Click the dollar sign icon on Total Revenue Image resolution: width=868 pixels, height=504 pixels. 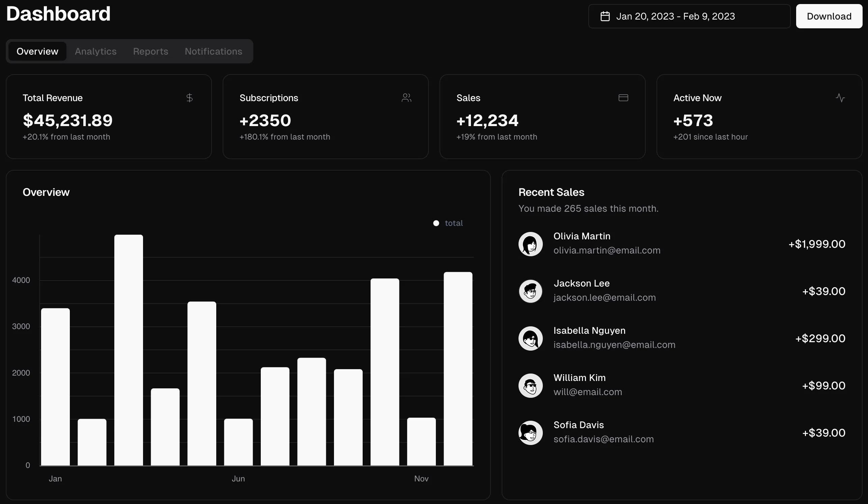point(190,98)
